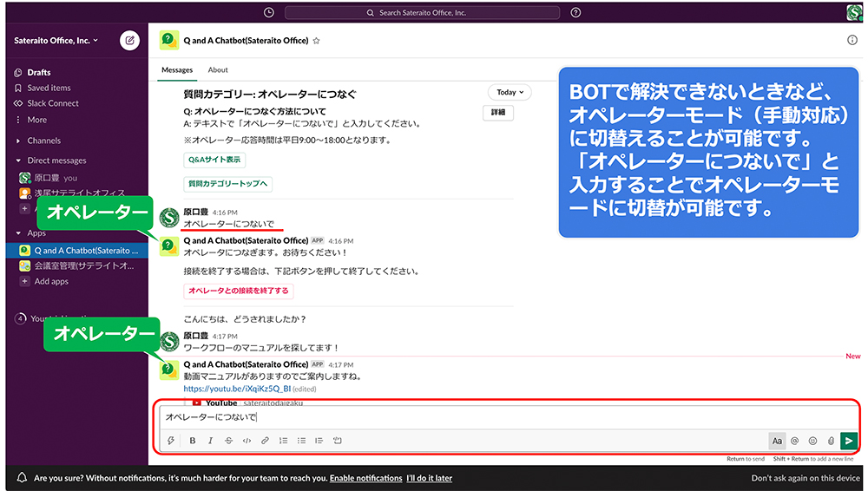Start an ordered numbered list
Screen dimensions: 868x491
(284, 441)
